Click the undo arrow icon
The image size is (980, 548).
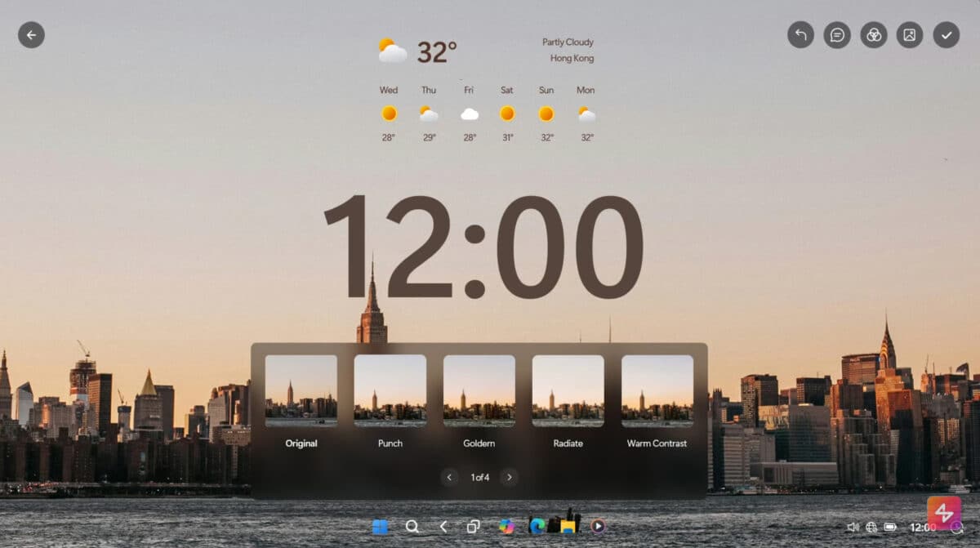click(800, 35)
